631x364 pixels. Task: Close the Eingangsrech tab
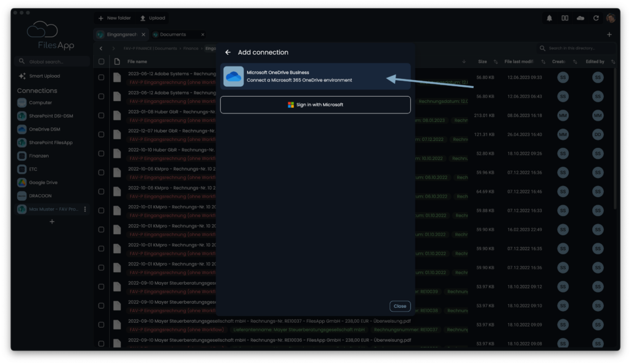[x=143, y=34]
